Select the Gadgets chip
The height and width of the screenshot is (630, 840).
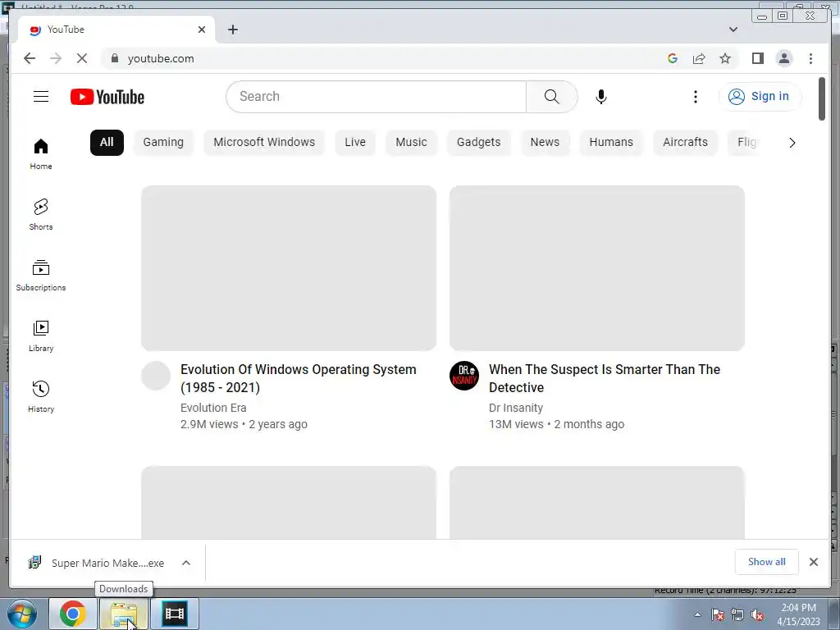point(479,143)
